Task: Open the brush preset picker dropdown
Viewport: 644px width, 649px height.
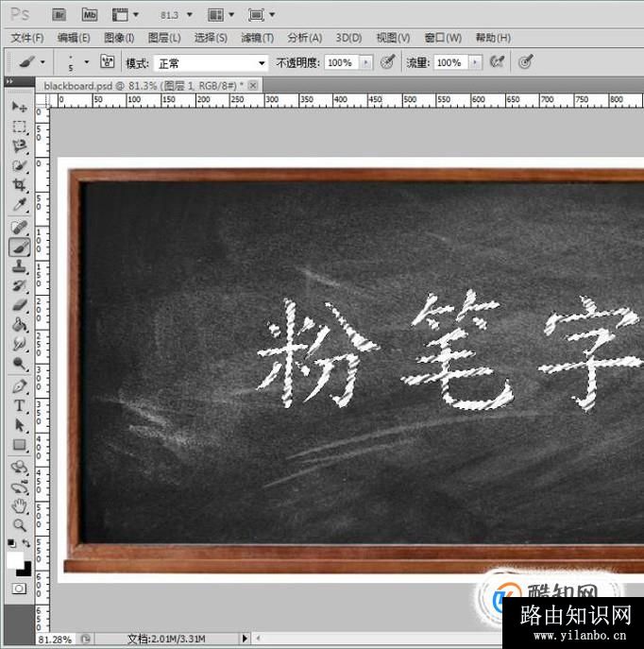Action: coord(87,62)
